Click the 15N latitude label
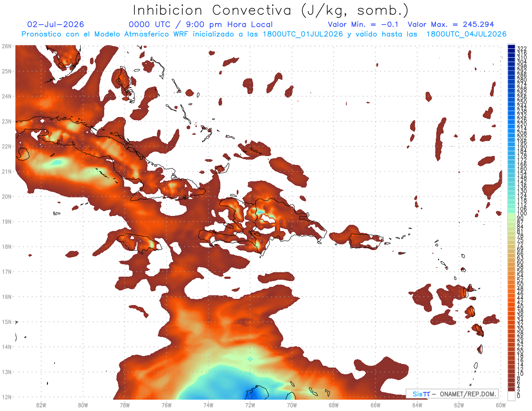This screenshot has height=411, width=532. pyautogui.click(x=6, y=321)
